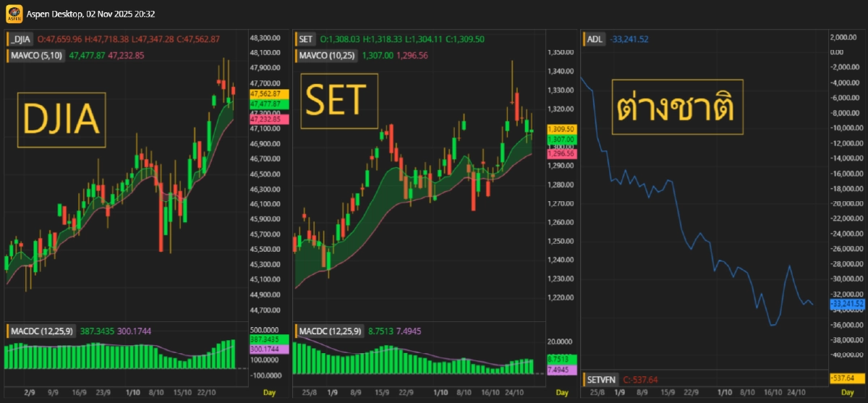The height and width of the screenshot is (403, 868).
Task: Open Day timeframe selector on DJIA chart
Action: tap(268, 393)
